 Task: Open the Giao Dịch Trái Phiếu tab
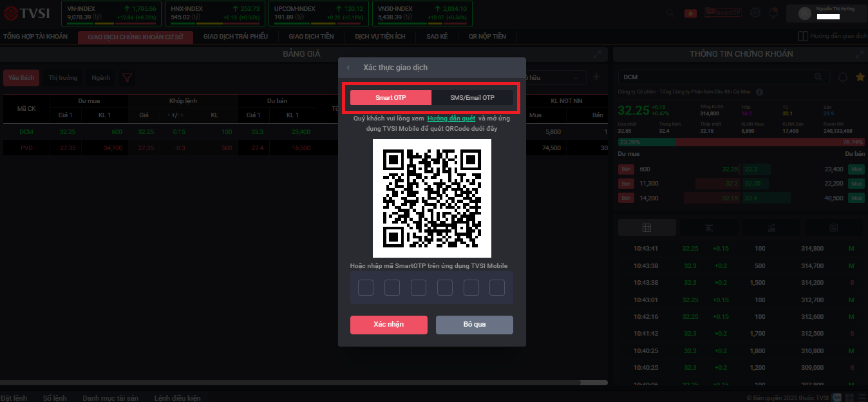235,37
